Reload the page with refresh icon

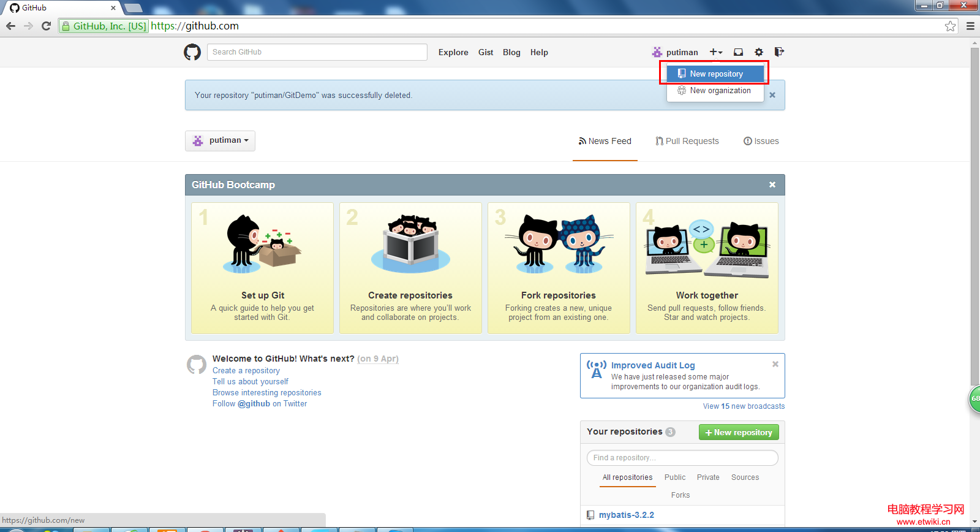coord(46,26)
